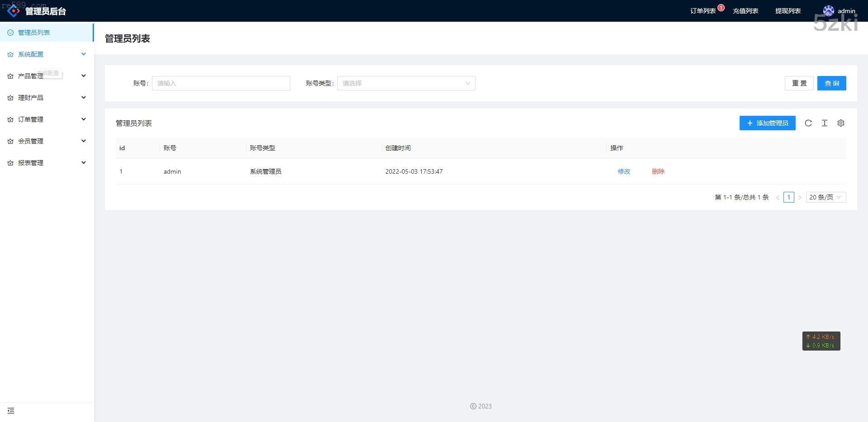Click the red order notification badge
Image resolution: width=868 pixels, height=422 pixels.
pyautogui.click(x=721, y=8)
